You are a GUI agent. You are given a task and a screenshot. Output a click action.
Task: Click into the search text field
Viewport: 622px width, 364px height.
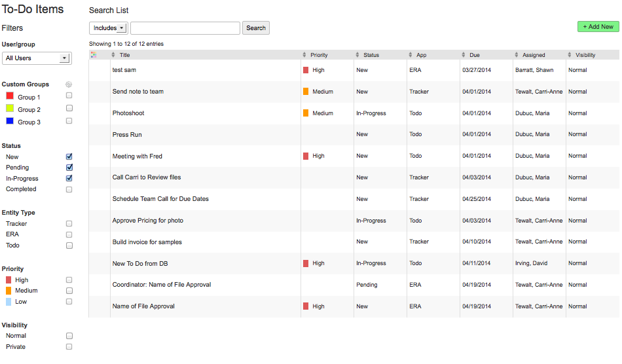pos(185,27)
